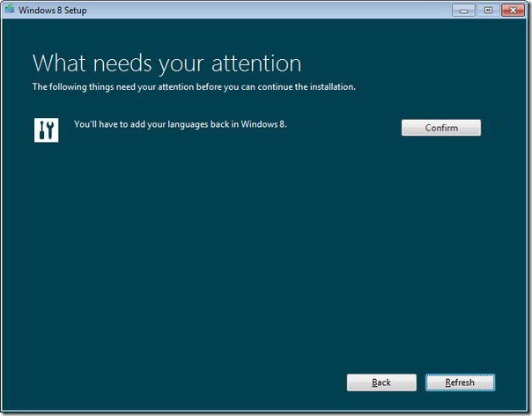This screenshot has height=416, width=532.
Task: Minimize the Windows 8 Setup window
Action: [x=463, y=11]
